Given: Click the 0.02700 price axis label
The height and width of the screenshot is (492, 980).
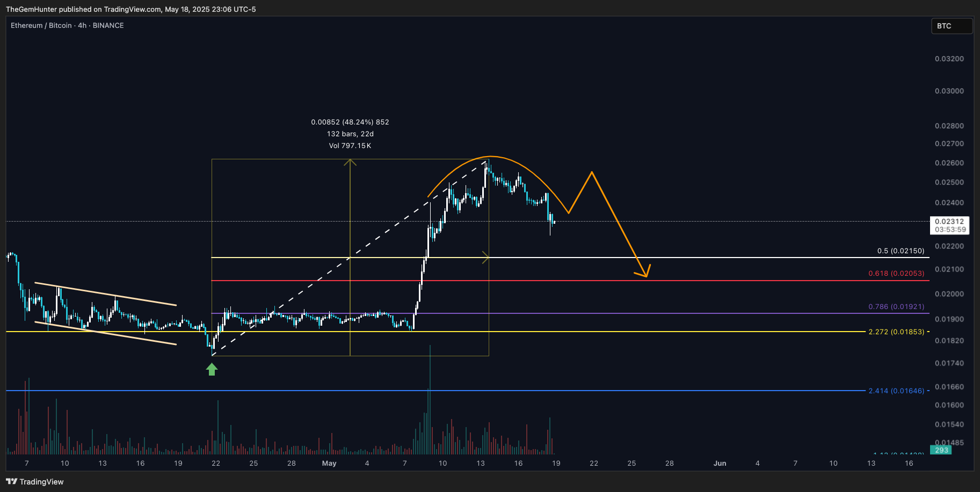Looking at the screenshot, I should (949, 143).
